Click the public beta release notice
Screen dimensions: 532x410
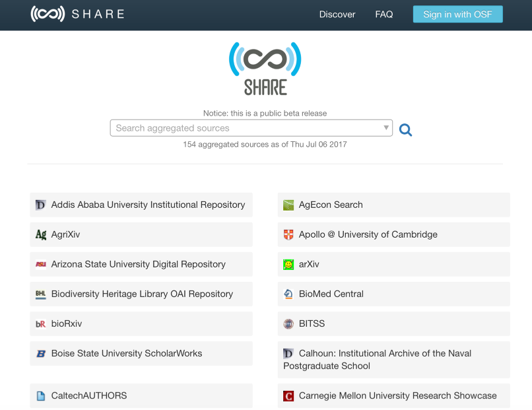(x=265, y=114)
